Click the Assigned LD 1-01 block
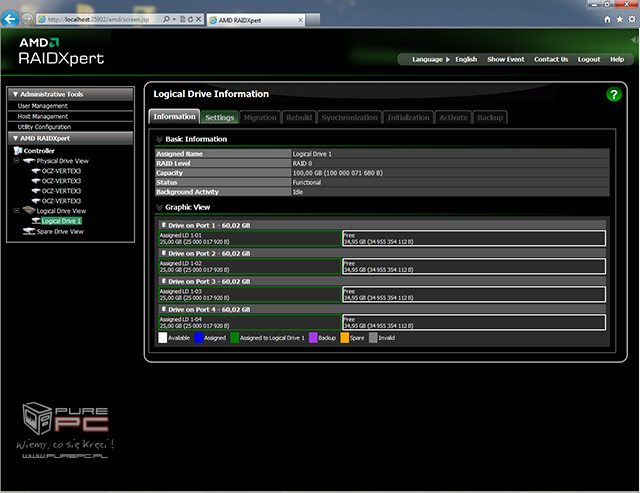 pos(250,238)
